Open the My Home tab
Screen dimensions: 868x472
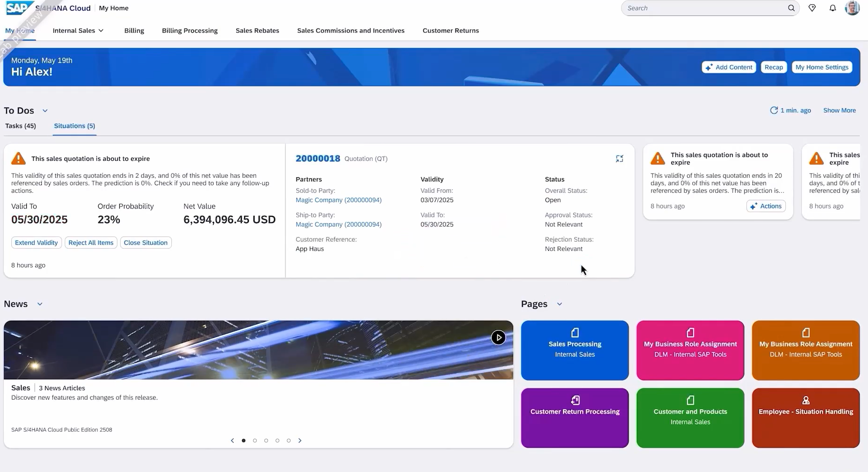[20, 30]
